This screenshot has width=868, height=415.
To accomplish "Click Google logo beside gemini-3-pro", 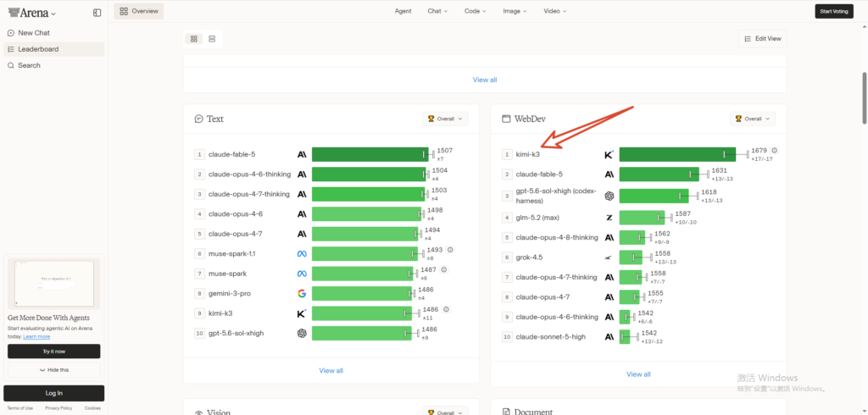I will coord(302,293).
